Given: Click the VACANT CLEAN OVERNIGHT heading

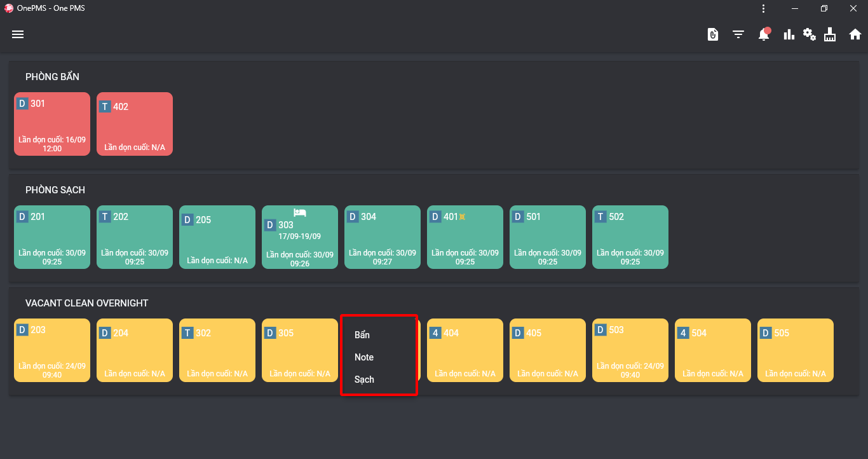Looking at the screenshot, I should [86, 303].
